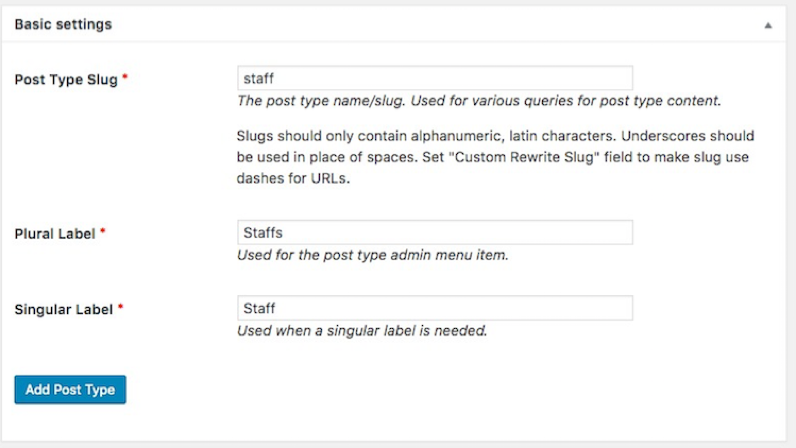Click the red asterisk beside Post Type Slug
The image size is (796, 448).
(x=125, y=77)
